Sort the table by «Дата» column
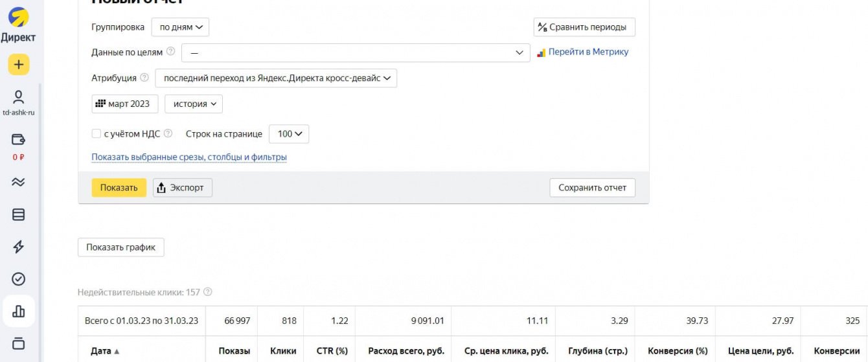This screenshot has height=362, width=868. [105, 351]
